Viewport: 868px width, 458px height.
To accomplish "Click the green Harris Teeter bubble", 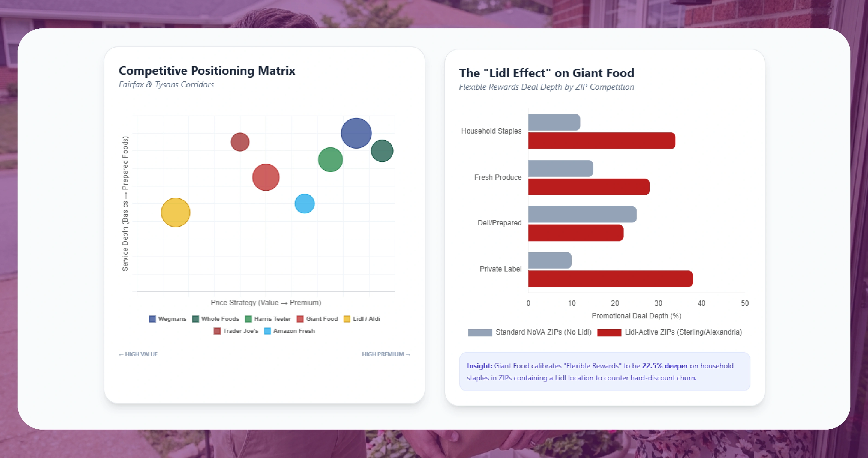I will click(x=330, y=159).
